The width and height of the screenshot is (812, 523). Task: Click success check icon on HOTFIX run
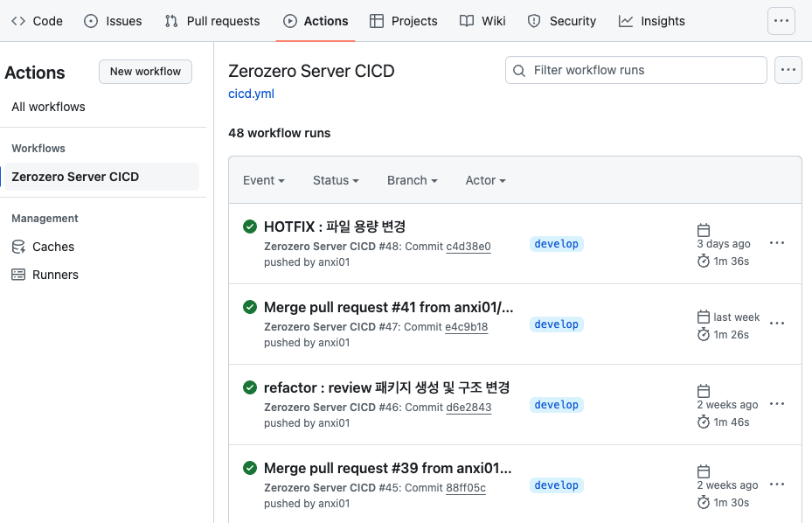(250, 227)
